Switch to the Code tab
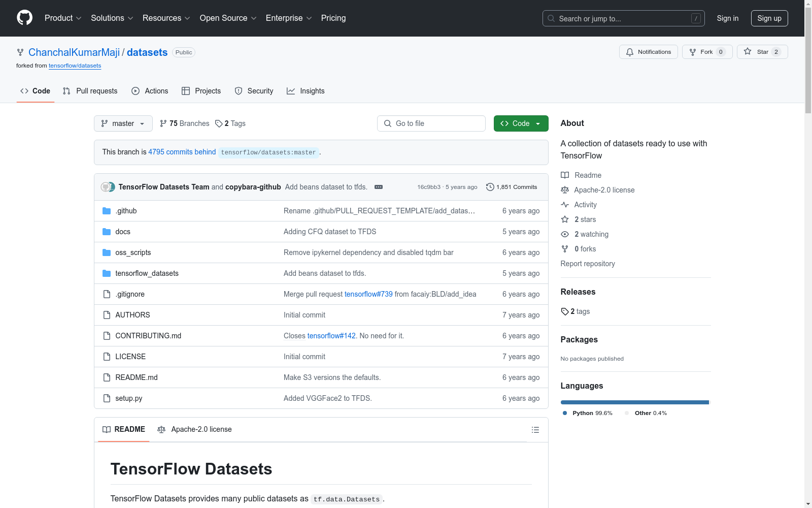 coord(36,91)
